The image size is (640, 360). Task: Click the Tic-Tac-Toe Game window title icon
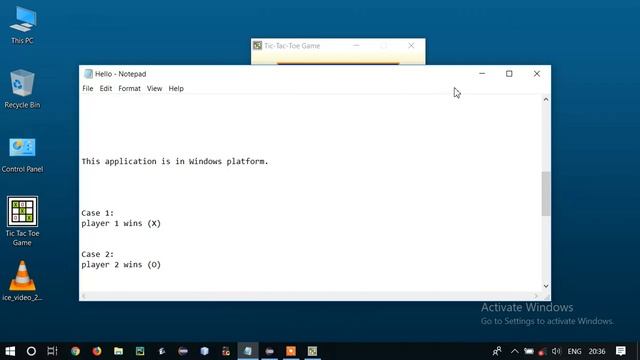point(257,46)
